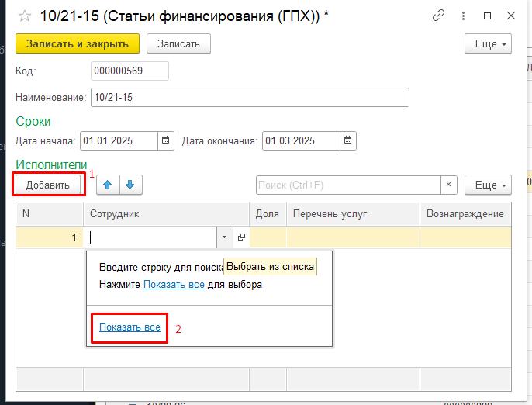Open the selected Сотрудник with the open icon
Screen dimensions: 532x405
point(241,237)
